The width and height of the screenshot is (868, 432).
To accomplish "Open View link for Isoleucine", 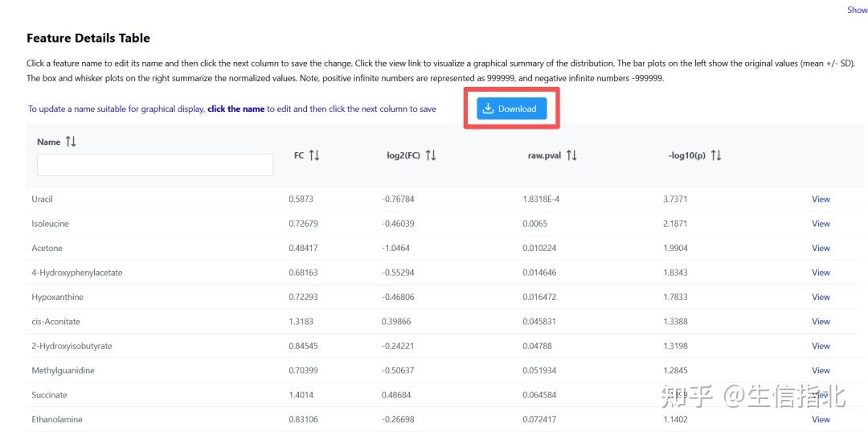I will (x=821, y=224).
